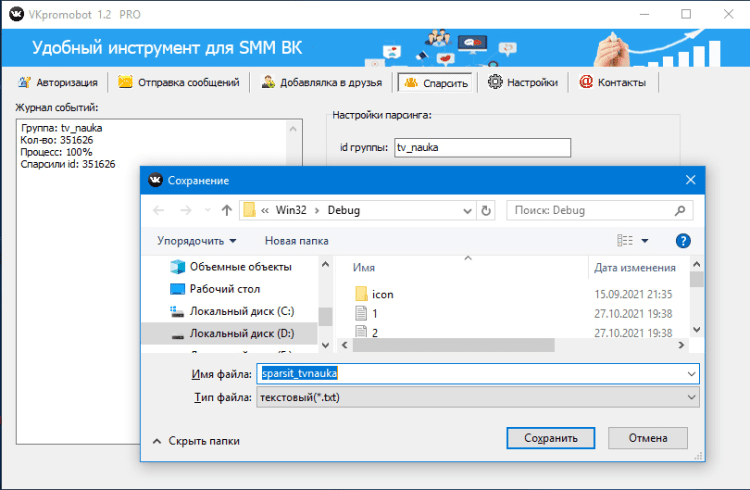Open recent locations dropdown arrow
Viewport: 750px width, 490px height.
pyautogui.click(x=208, y=210)
